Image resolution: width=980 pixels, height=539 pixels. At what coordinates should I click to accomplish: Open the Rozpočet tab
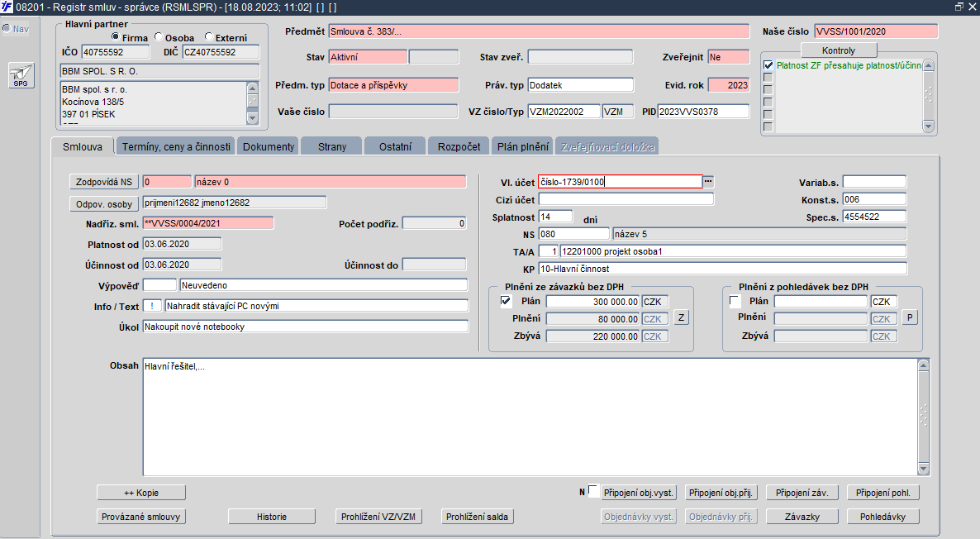click(x=459, y=146)
